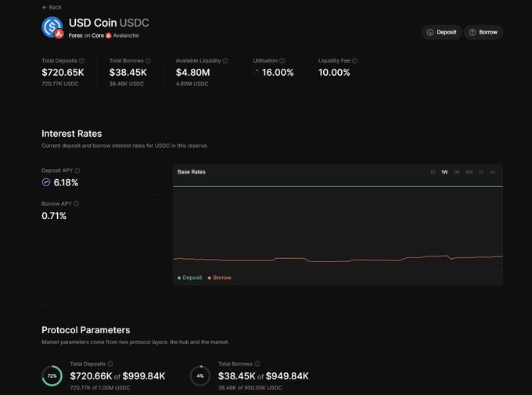Click the 38.46K of 950.00K USDC text
This screenshot has width=532, height=395.
250,387
